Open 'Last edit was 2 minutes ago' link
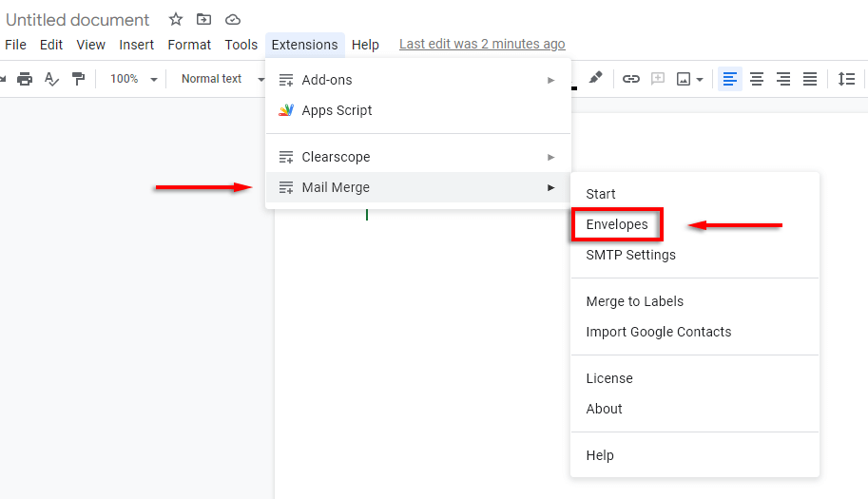This screenshot has height=499, width=868. point(482,44)
